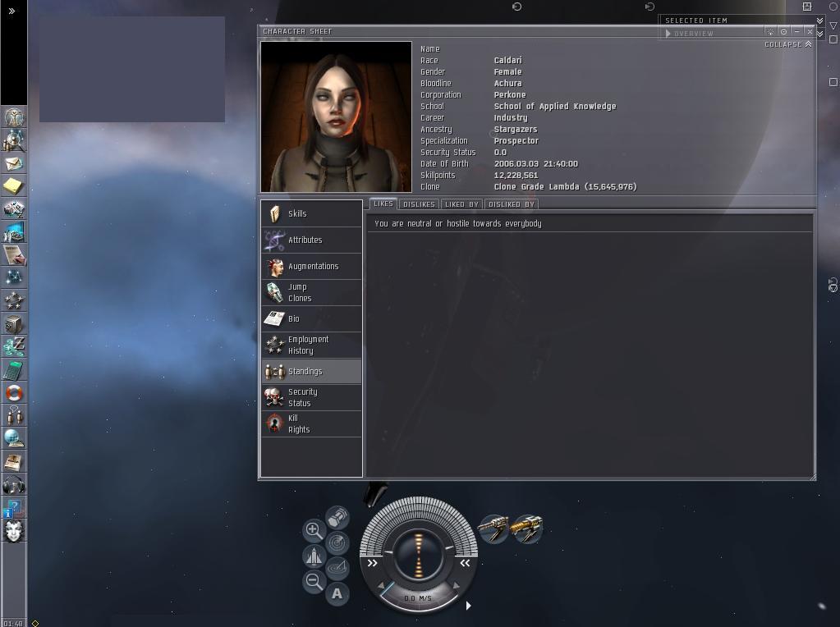This screenshot has height=627, width=840.
Task: Click the left speed decrease arrow
Action: pos(380,586)
